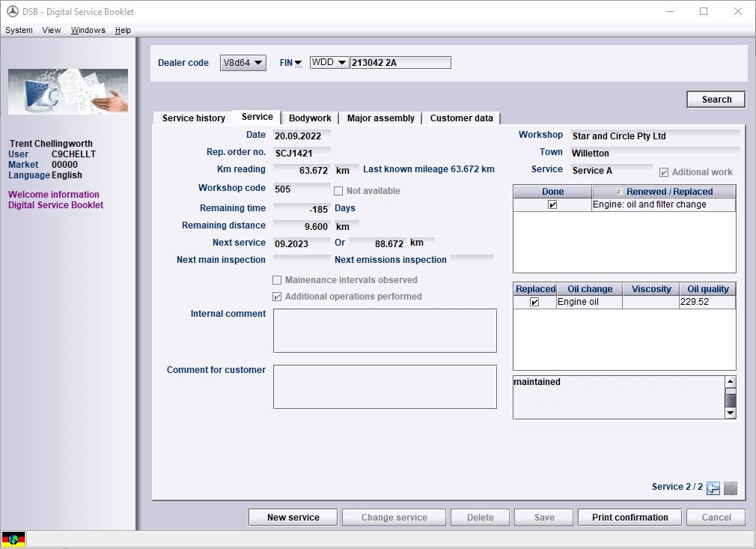This screenshot has height=549, width=756.
Task: Toggle Additional operations performed checkbox
Action: coord(277,297)
